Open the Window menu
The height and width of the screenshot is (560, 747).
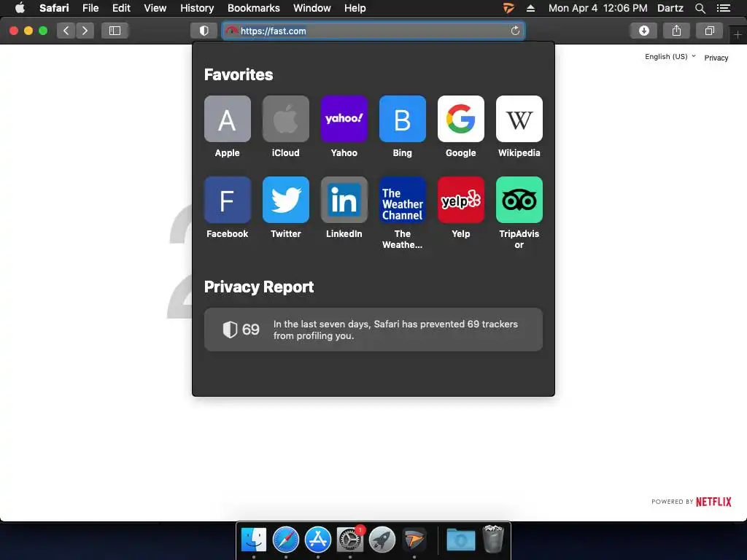pyautogui.click(x=312, y=8)
